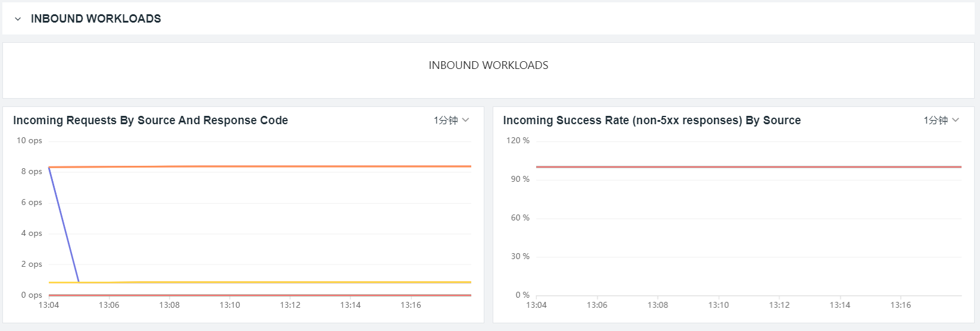
Task: Click the INBOUND WORKLOADS section header title
Action: tap(96, 19)
